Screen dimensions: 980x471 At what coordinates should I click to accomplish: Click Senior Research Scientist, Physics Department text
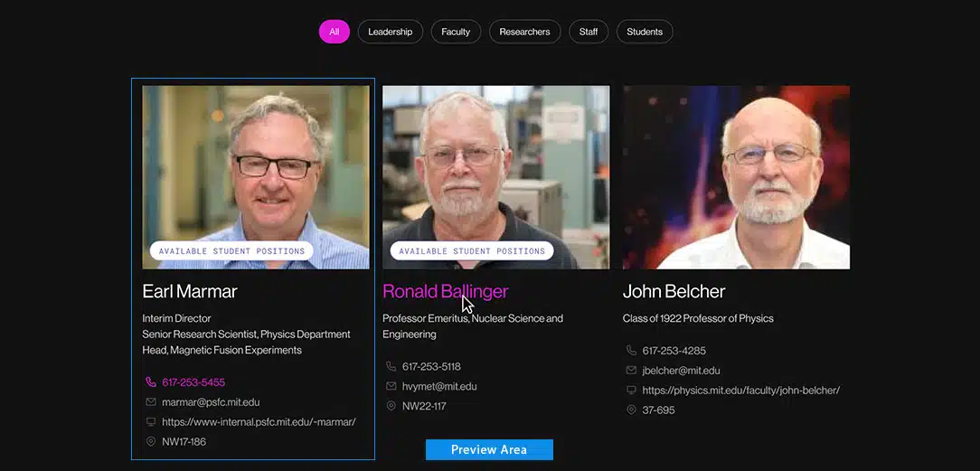click(246, 334)
